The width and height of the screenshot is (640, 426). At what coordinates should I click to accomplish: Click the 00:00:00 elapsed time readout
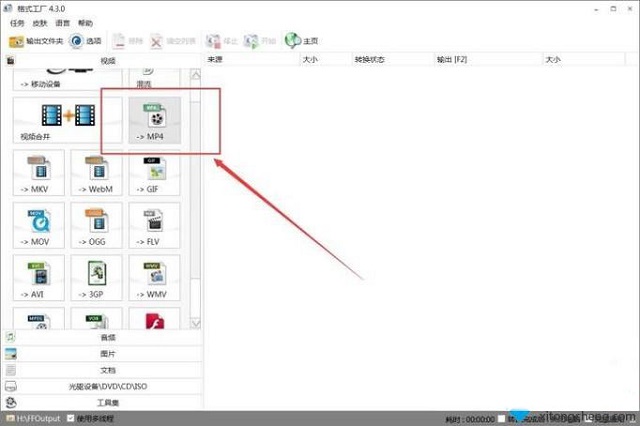[480, 419]
